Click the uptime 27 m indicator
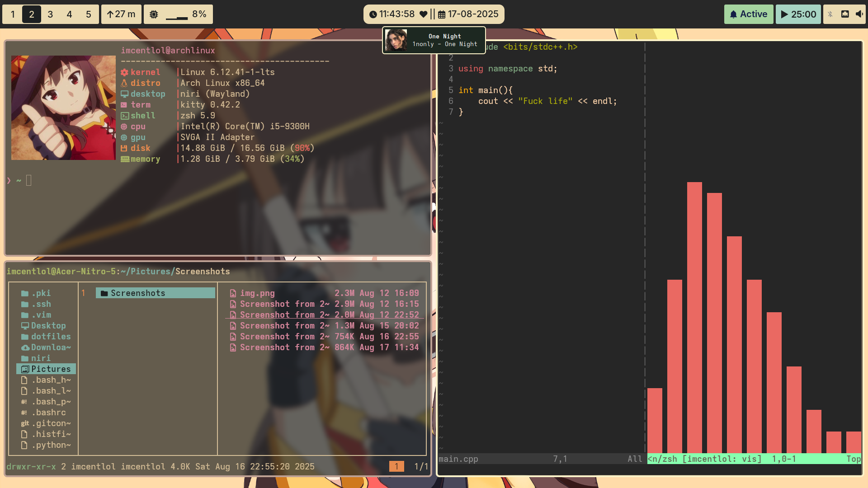 pyautogui.click(x=121, y=14)
